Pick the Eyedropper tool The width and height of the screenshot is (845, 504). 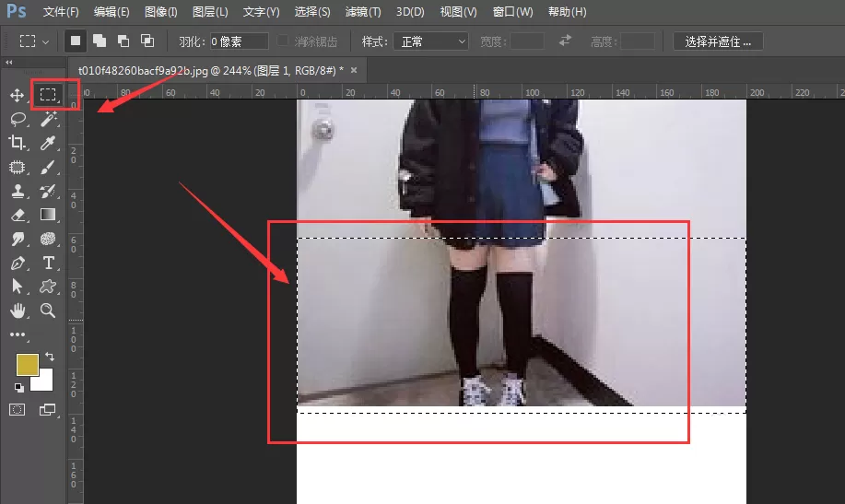(x=48, y=143)
